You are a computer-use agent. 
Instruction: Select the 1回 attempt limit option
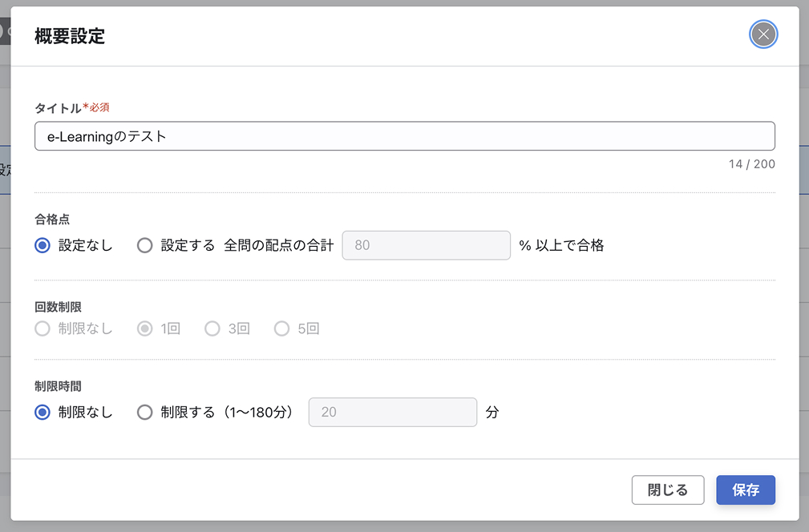coord(144,328)
